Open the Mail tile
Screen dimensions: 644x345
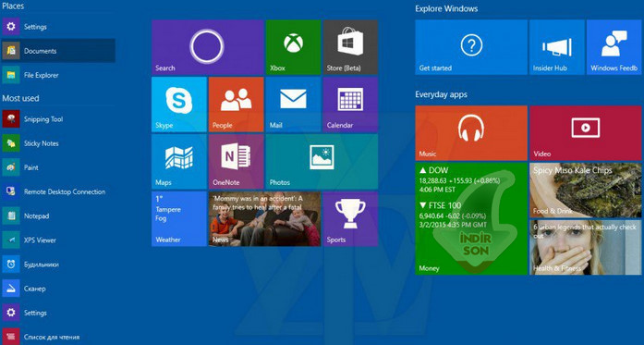tap(293, 105)
